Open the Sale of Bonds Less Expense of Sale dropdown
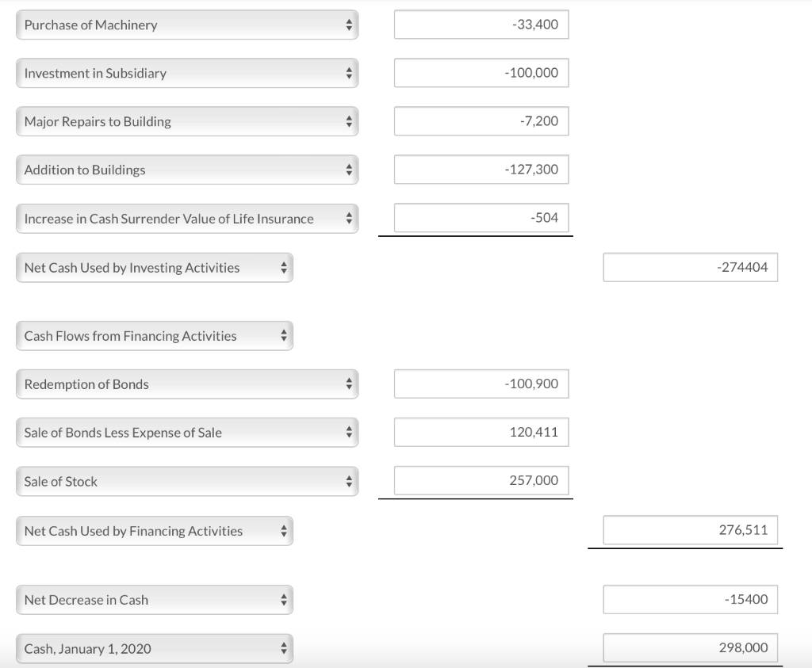The width and height of the screenshot is (812, 668). point(186,432)
